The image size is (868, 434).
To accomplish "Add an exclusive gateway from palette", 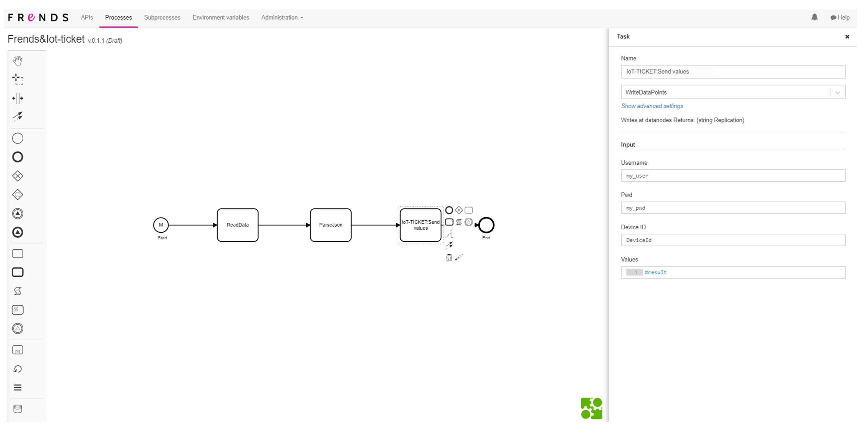I will [18, 176].
